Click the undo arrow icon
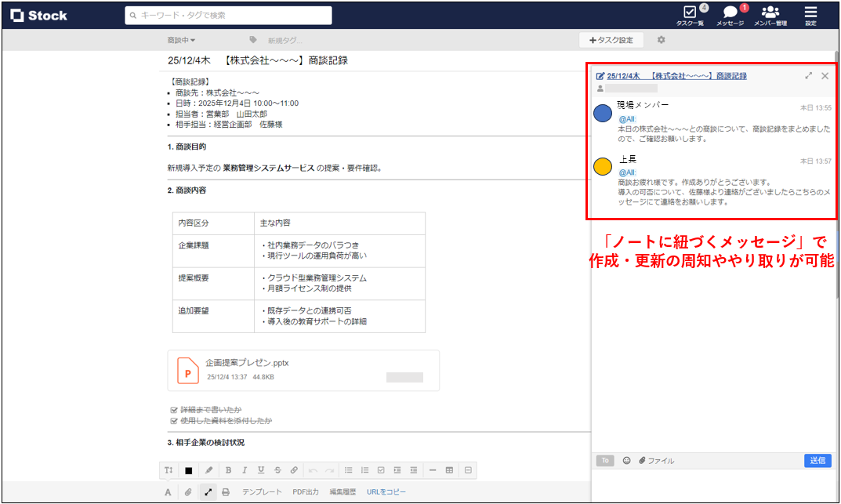 tap(314, 470)
